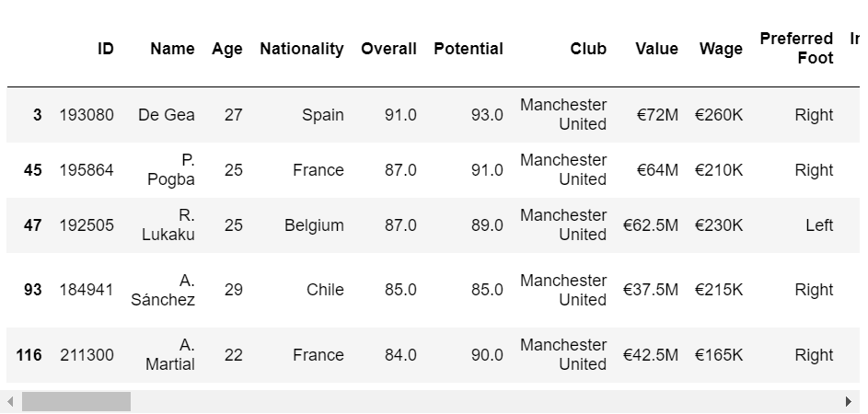Select the Wage column header
Screen dimensions: 868x414
click(x=721, y=49)
